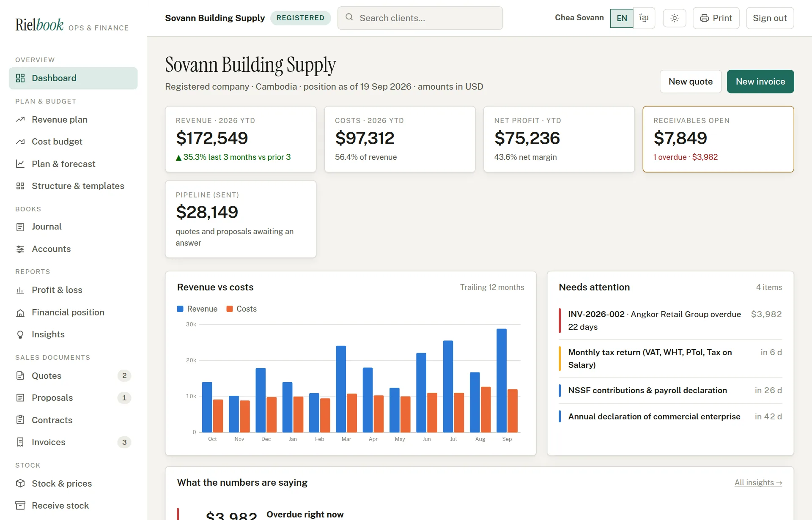812x520 pixels.
Task: Click the Structure & templates icon
Action: pyautogui.click(x=20, y=186)
